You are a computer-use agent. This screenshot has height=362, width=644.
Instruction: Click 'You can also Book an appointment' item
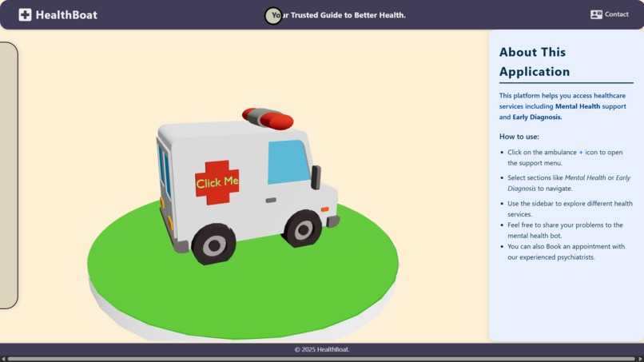(x=566, y=252)
